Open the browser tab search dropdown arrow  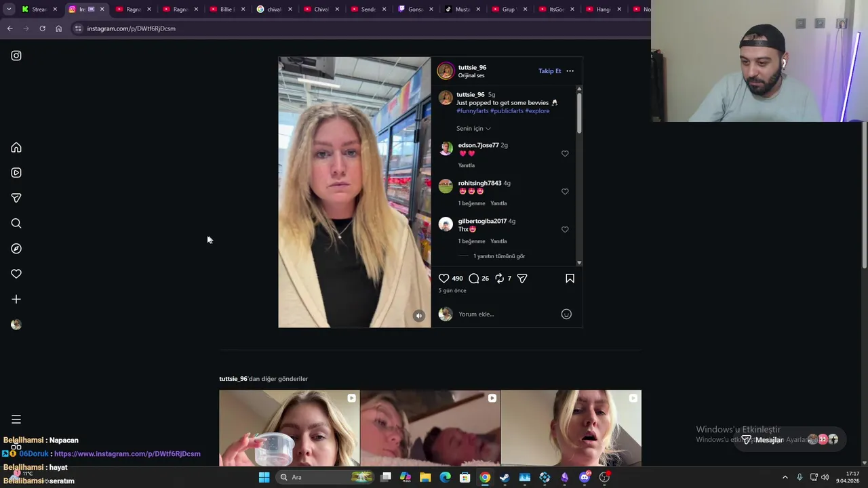point(9,9)
